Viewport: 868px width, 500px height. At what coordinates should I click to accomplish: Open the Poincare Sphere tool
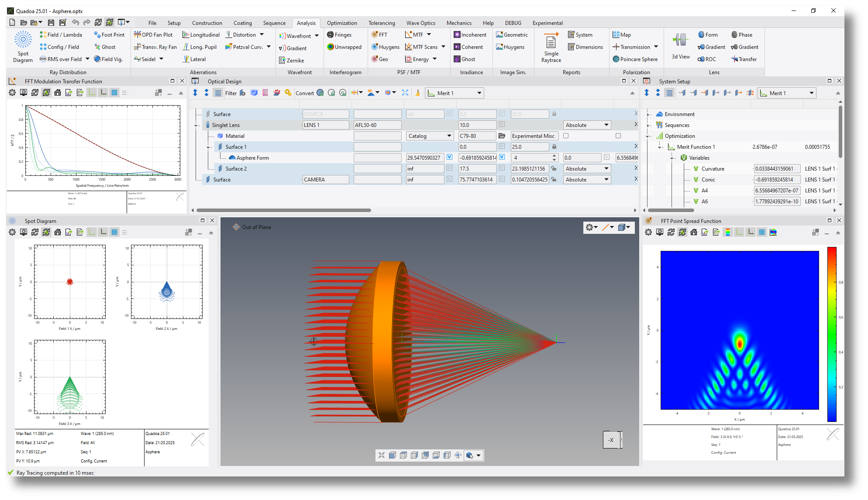click(x=635, y=59)
